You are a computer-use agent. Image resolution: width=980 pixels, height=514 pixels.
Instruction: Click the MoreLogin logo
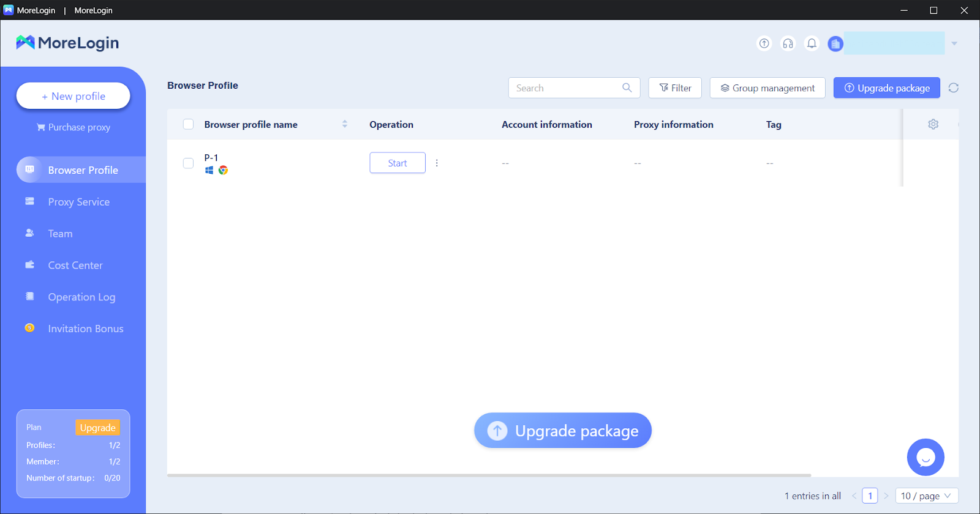67,43
